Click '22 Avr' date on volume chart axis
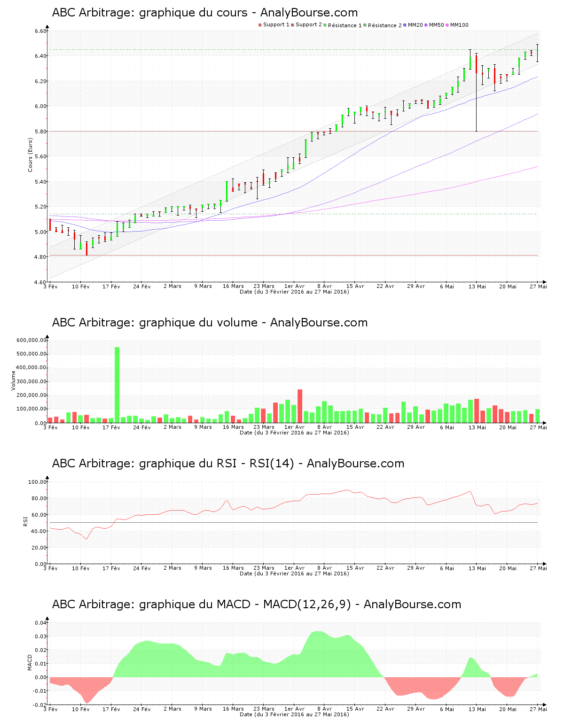564x728 pixels. (385, 427)
